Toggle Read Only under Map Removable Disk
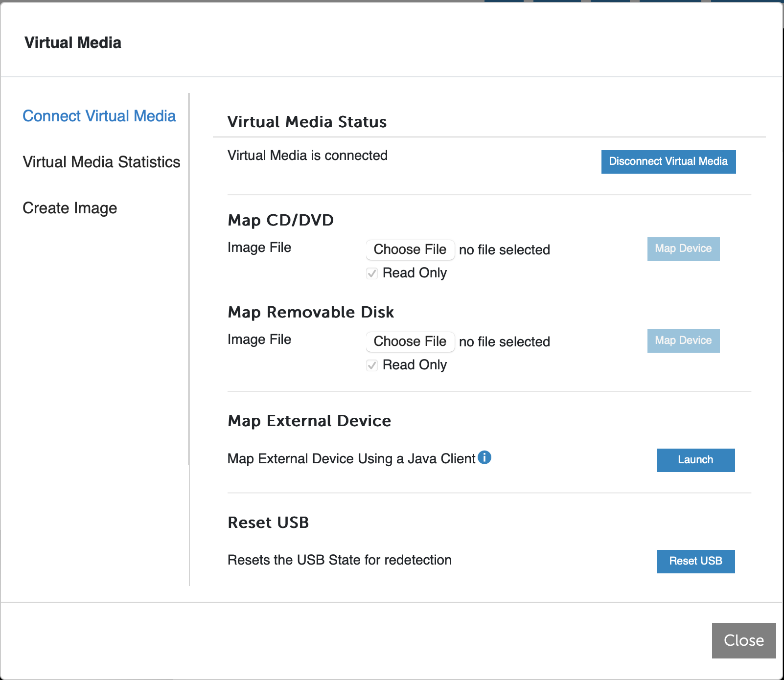Screen dimensions: 784x680 pos(371,365)
